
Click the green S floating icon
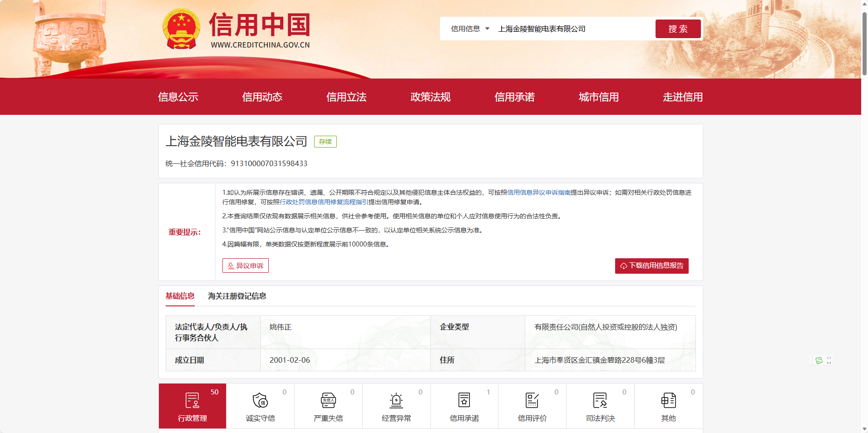[x=819, y=360]
